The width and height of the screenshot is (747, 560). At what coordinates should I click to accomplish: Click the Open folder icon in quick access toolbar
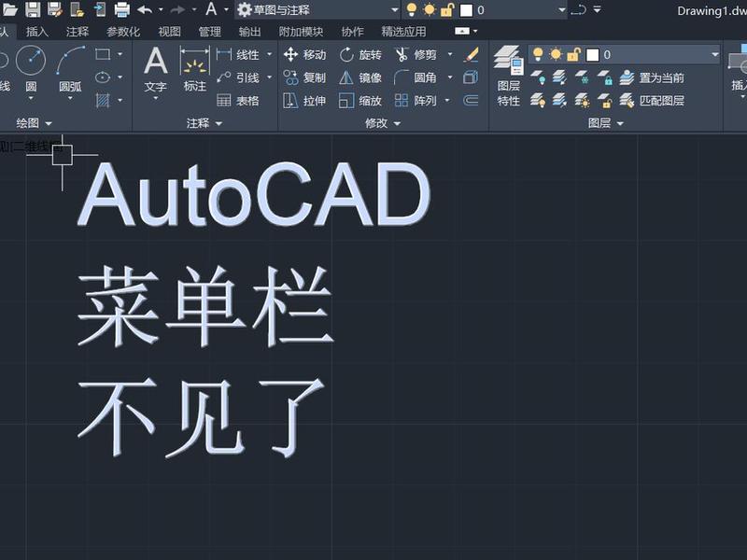tap(9, 9)
